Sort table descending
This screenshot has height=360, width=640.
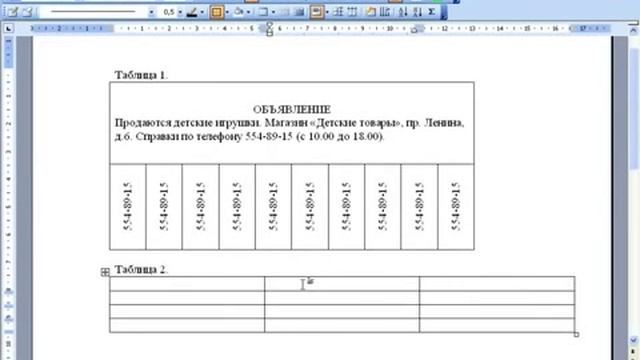click(417, 12)
